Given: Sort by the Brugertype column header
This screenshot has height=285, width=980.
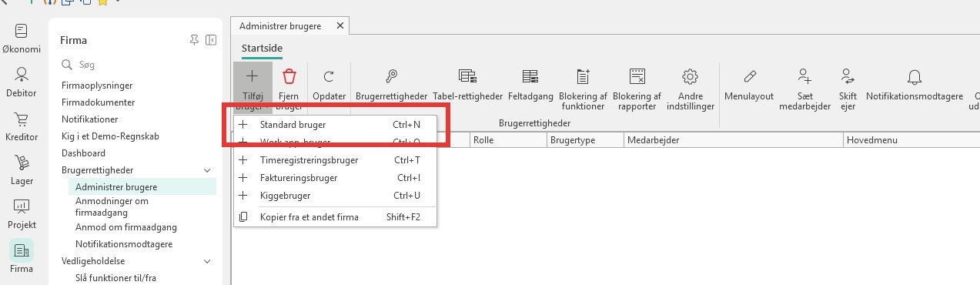Looking at the screenshot, I should [585, 140].
